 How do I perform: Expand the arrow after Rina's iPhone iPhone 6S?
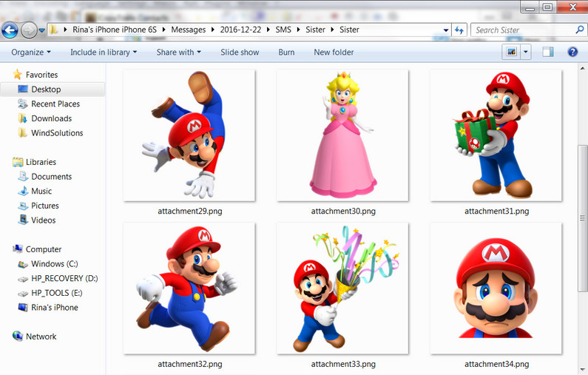coord(163,30)
